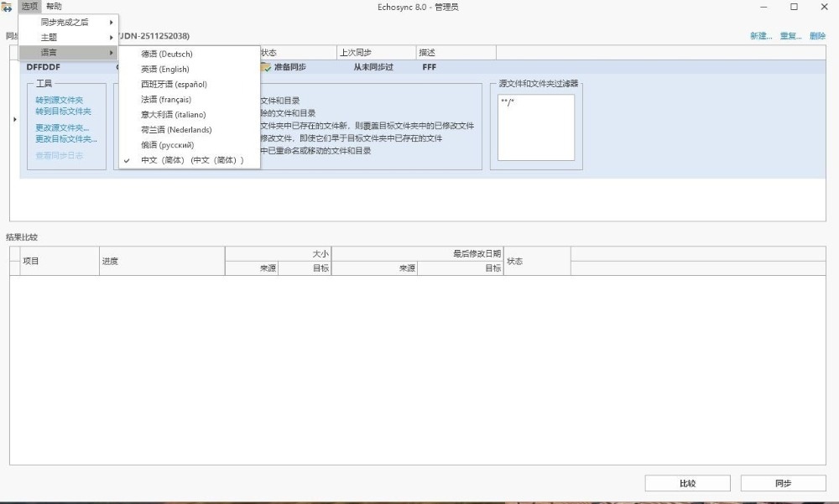Click the 删除 delete profile link
The width and height of the screenshot is (839, 504).
[x=817, y=36]
